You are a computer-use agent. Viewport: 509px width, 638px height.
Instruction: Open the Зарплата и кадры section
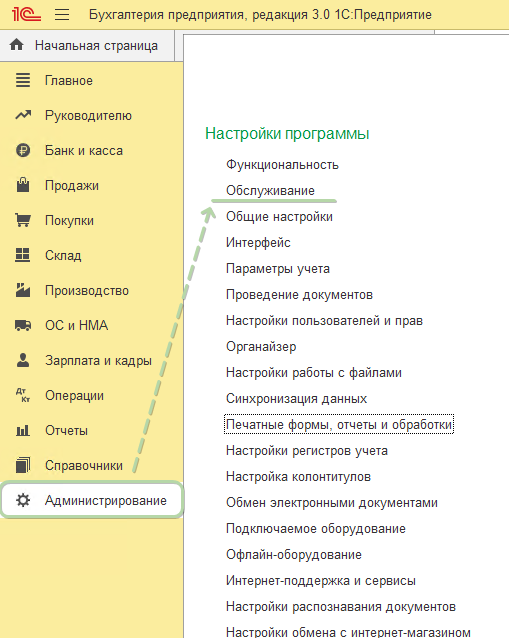[98, 361]
